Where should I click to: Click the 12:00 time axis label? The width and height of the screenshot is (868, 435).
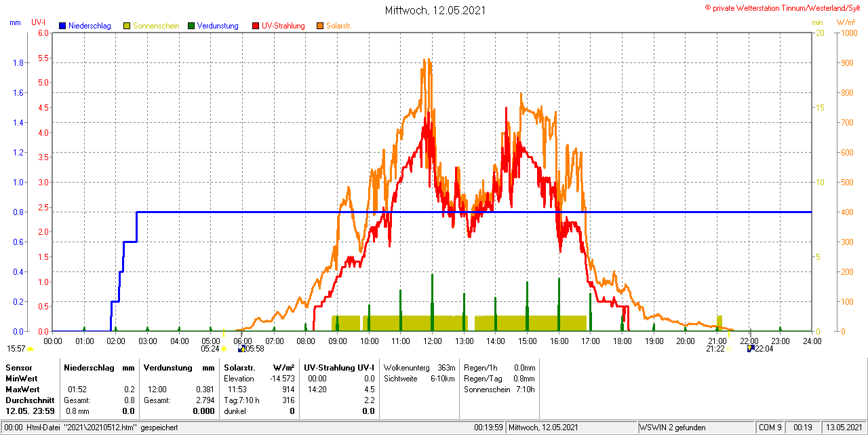432,341
